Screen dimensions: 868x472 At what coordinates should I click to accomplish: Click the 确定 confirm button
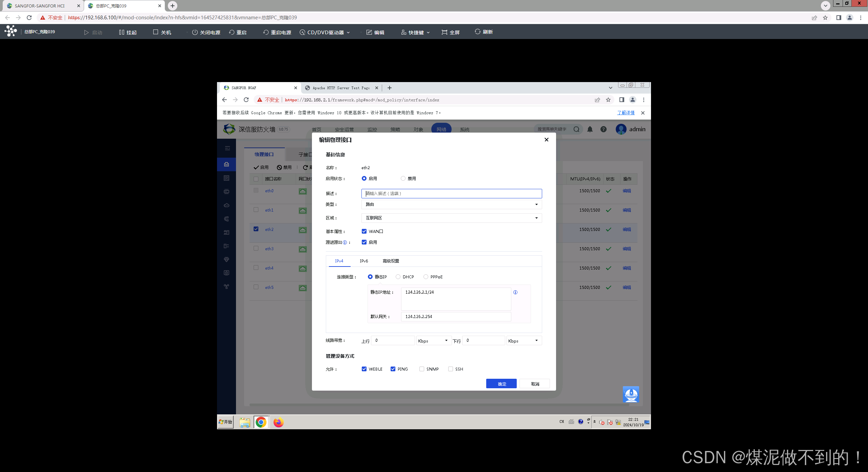click(501, 384)
